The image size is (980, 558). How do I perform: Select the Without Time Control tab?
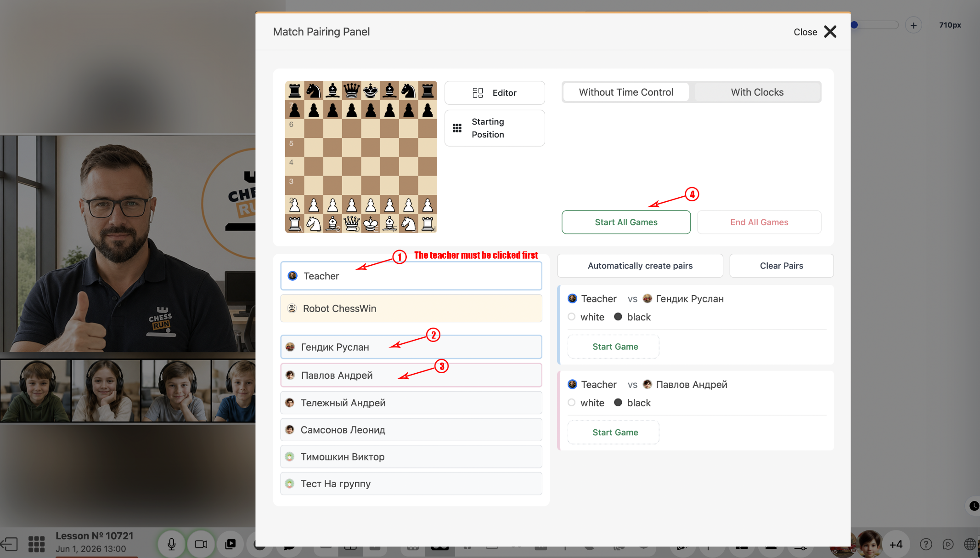(x=625, y=92)
